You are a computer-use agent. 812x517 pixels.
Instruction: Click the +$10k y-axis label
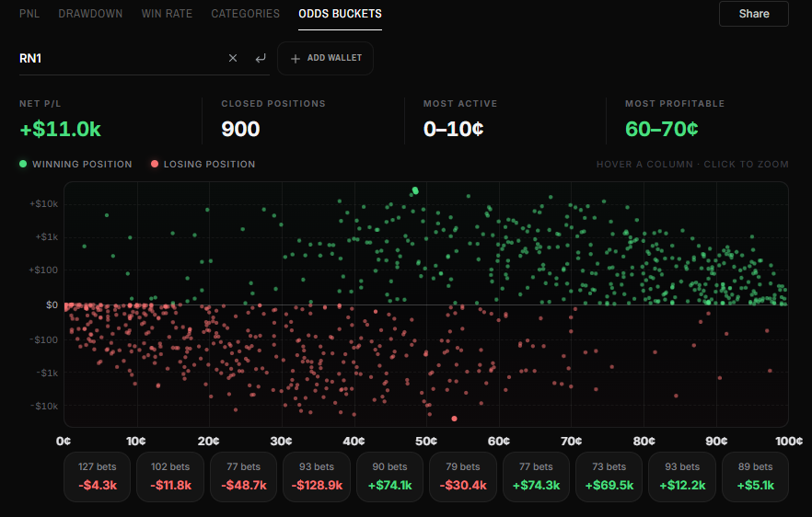43,204
